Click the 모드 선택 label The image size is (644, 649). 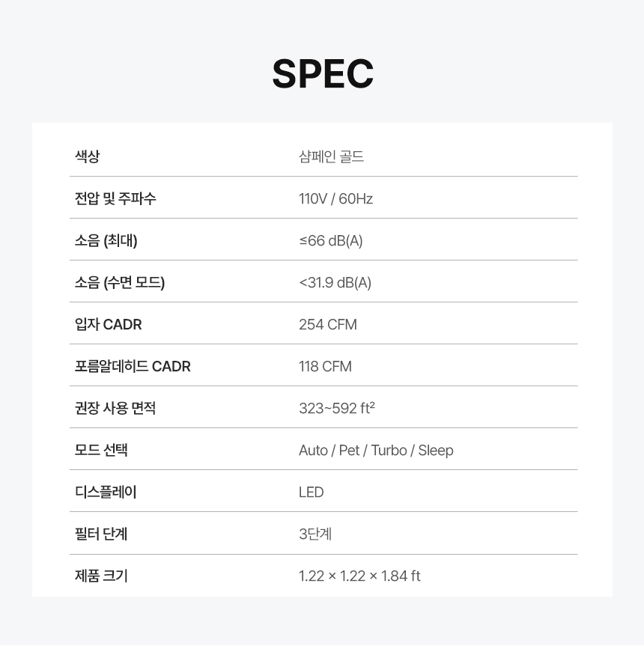[101, 450]
